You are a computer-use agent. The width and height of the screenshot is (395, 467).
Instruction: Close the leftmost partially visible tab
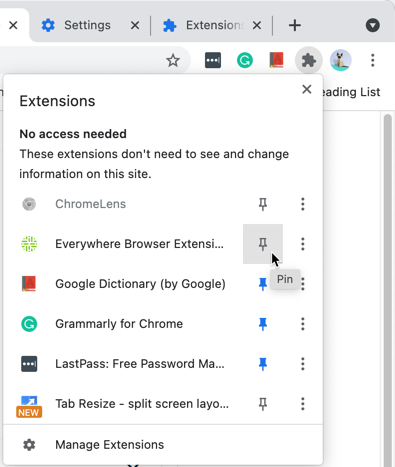13,25
